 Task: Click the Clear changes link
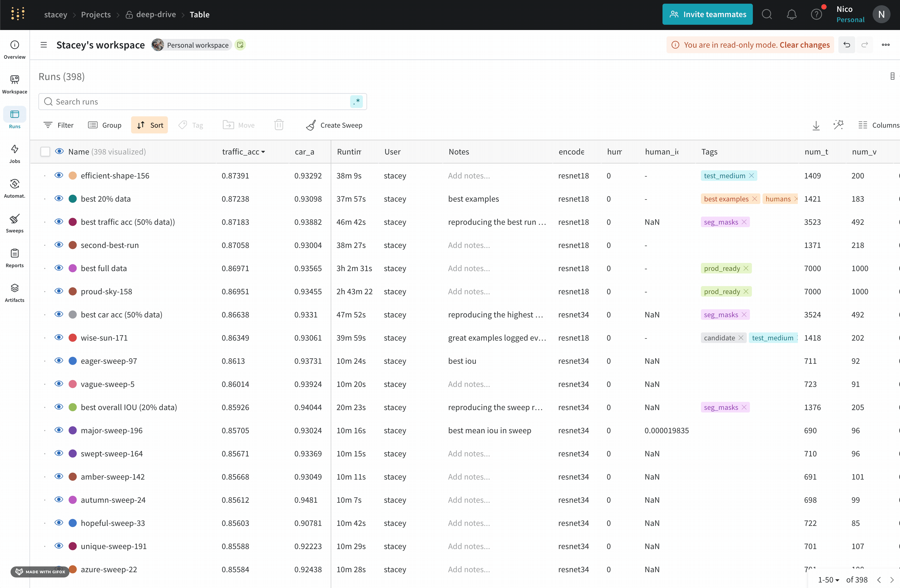[804, 44]
